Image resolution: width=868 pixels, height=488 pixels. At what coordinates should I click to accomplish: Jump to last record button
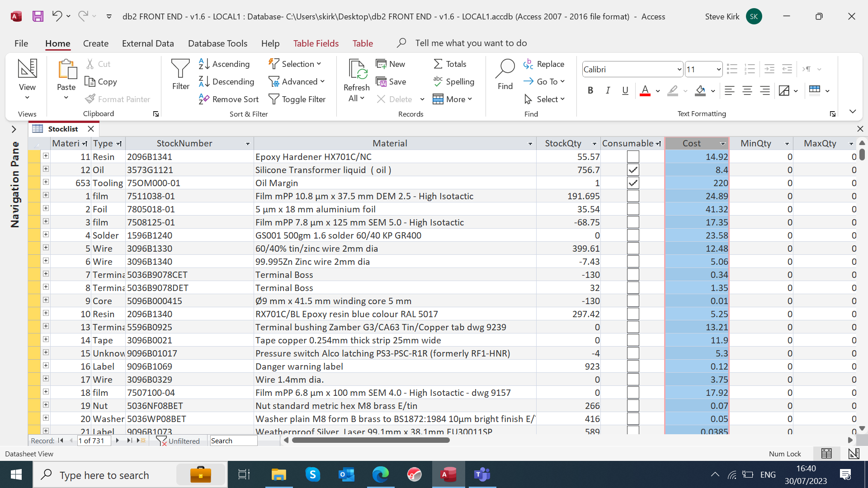129,441
